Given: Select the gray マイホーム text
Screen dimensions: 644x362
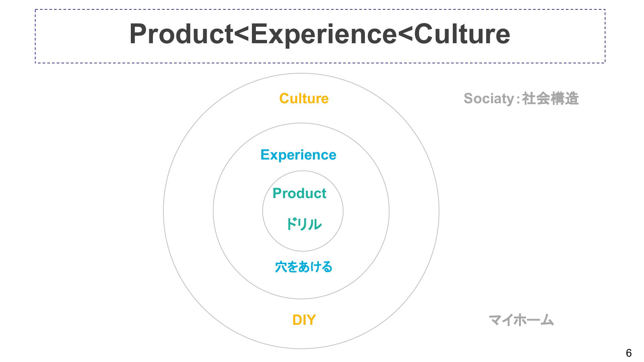Looking at the screenshot, I should point(521,320).
